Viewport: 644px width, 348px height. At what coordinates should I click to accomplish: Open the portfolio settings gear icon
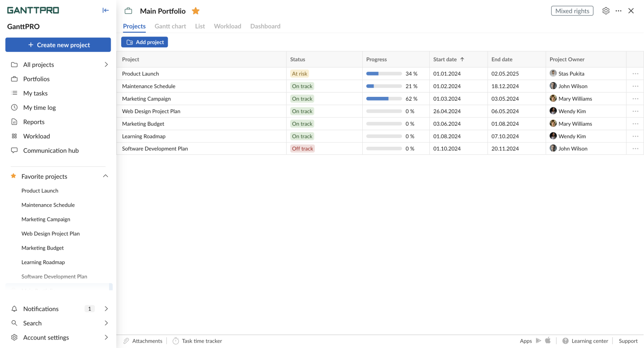(606, 10)
